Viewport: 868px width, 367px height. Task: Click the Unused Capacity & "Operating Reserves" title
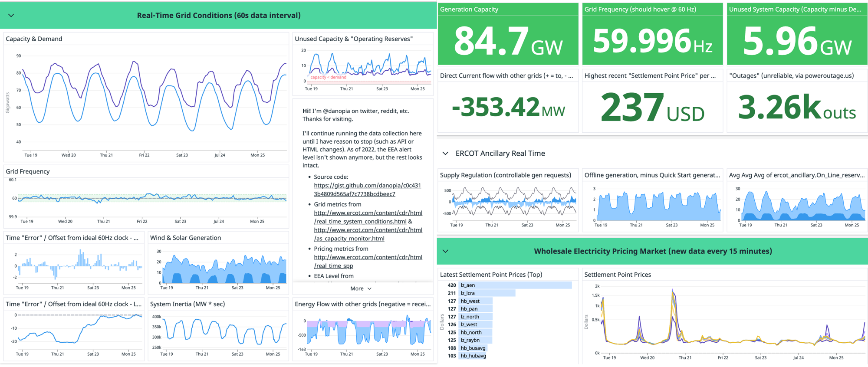click(x=354, y=39)
